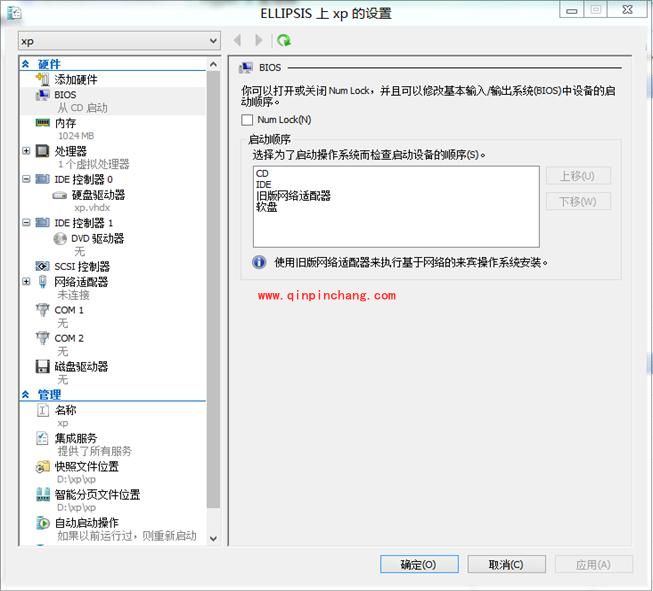This screenshot has width=653, height=591.
Task: Select the 磁盘驱动器 tree item
Action: [81, 367]
